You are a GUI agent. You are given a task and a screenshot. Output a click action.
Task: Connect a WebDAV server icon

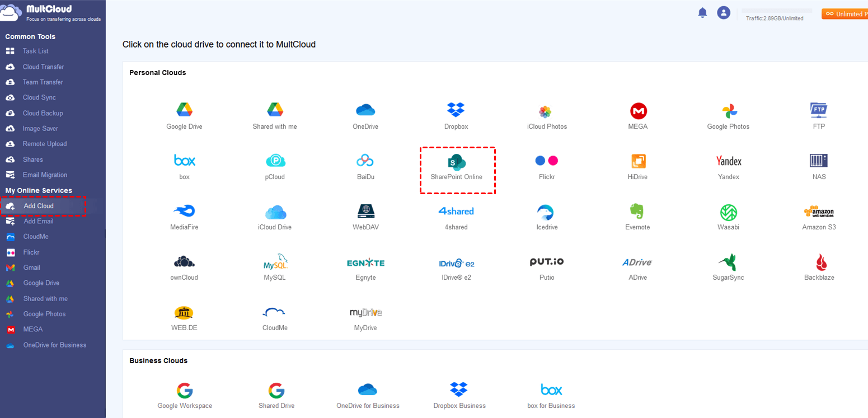point(365,211)
